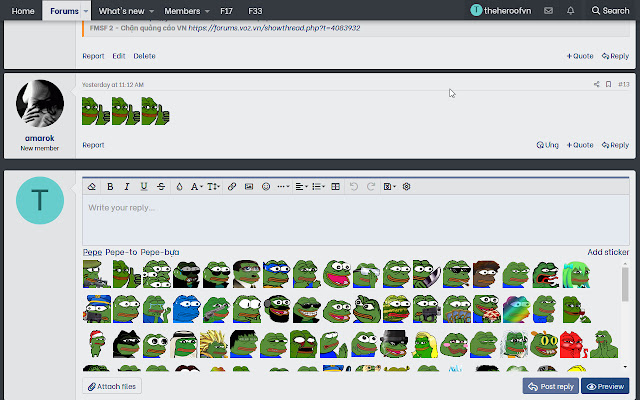Click the insert table icon
This screenshot has height=400, width=640.
point(335,186)
